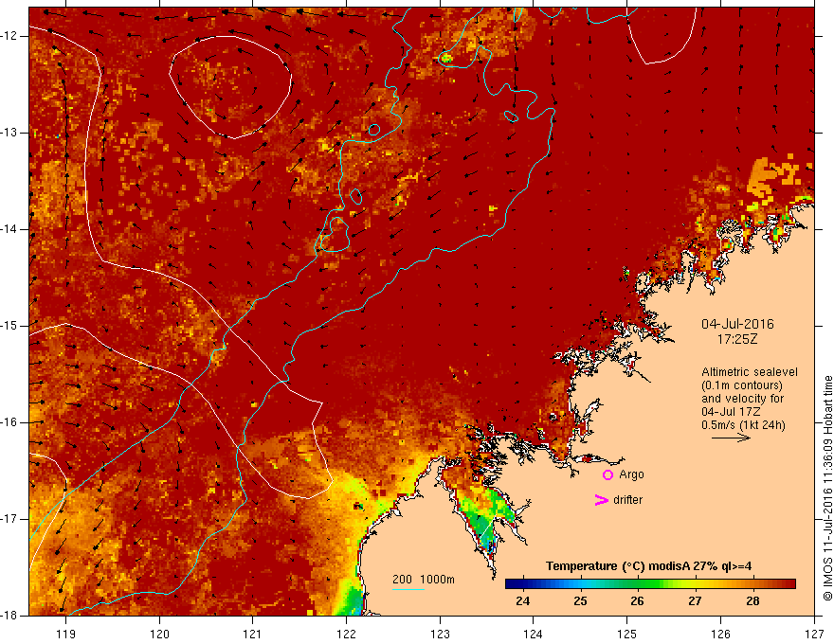Viewport: 834px width, 644px height.
Task: Click the '28' color bar tick label
Action: click(x=752, y=601)
